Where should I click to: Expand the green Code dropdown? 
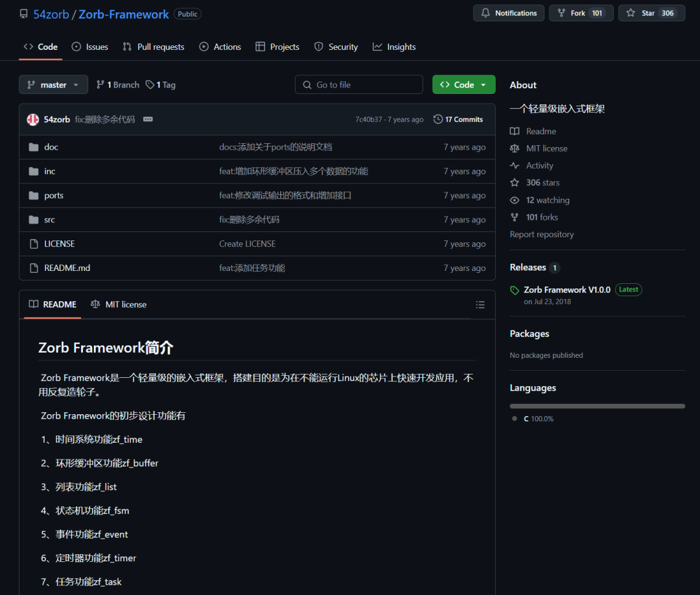coord(482,84)
